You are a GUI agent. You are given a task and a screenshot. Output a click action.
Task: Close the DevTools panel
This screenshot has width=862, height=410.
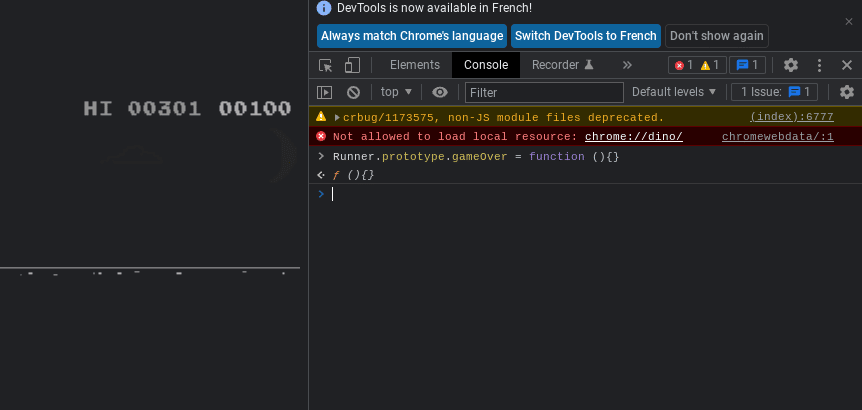847,65
